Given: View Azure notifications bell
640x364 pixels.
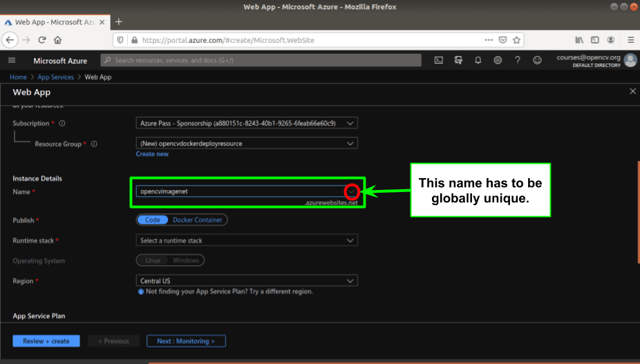Looking at the screenshot, I should tap(478, 60).
